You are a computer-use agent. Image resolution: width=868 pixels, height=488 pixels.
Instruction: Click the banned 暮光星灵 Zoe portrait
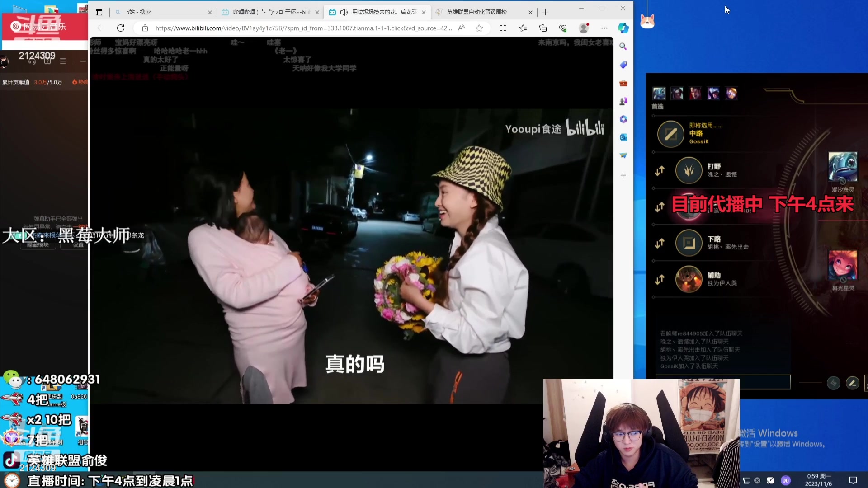842,265
